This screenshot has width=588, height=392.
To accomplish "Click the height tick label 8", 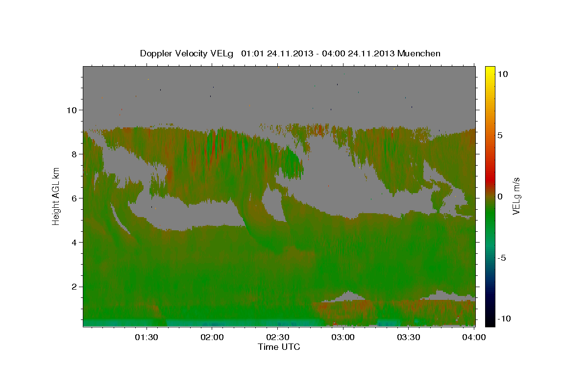I will (x=75, y=154).
